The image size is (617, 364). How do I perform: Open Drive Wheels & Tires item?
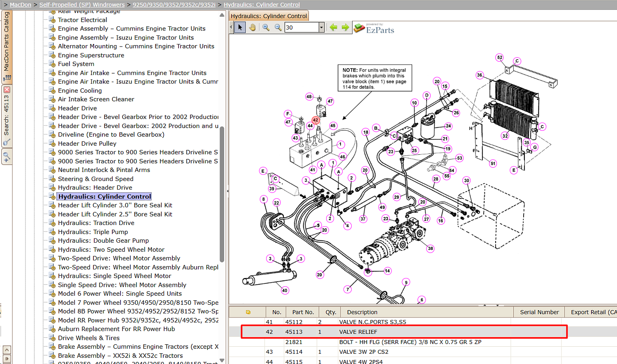89,338
